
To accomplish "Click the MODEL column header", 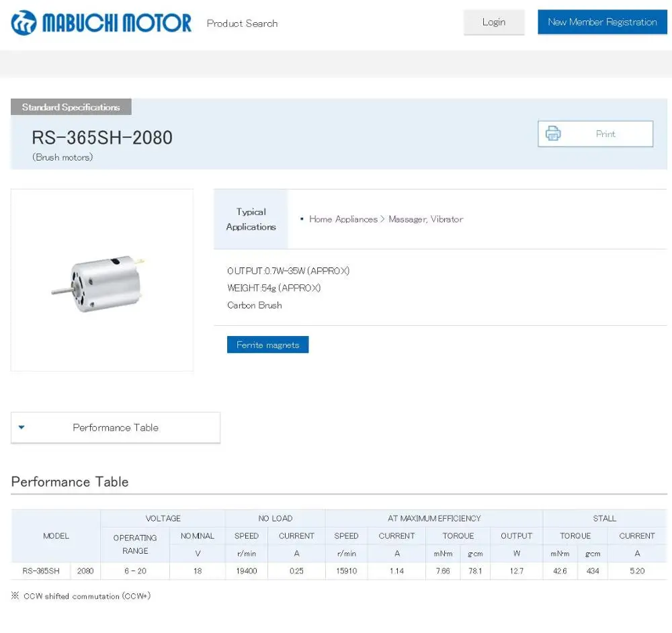I will 56,536.
